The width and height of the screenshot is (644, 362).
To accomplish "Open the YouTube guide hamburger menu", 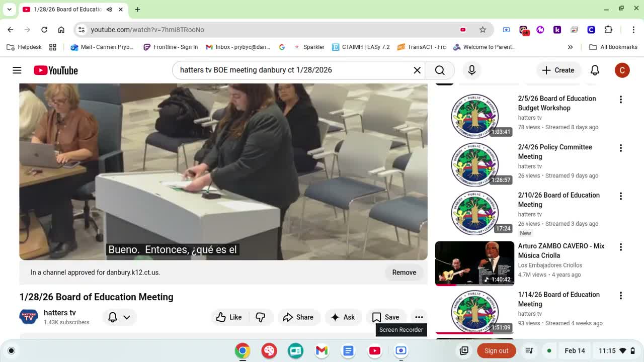I will [x=17, y=70].
